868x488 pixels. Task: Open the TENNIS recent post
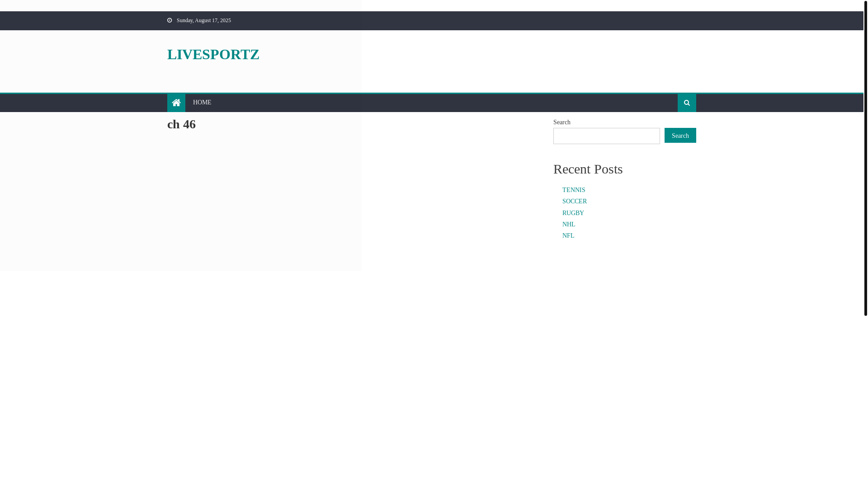[x=574, y=190]
